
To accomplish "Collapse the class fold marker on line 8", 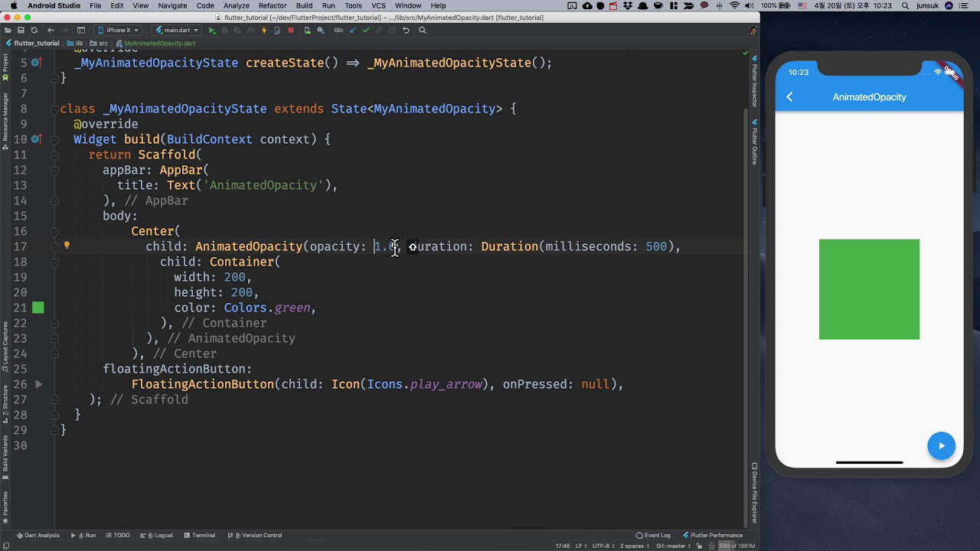I will pos(54,109).
